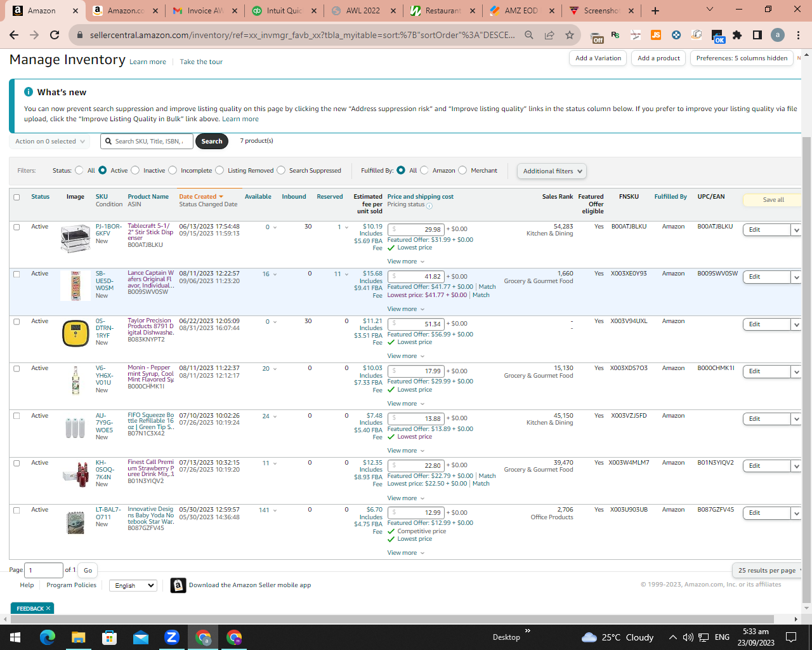Viewport: 812px width, 650px height.
Task: Click the Pricing status info icon
Action: [429, 206]
